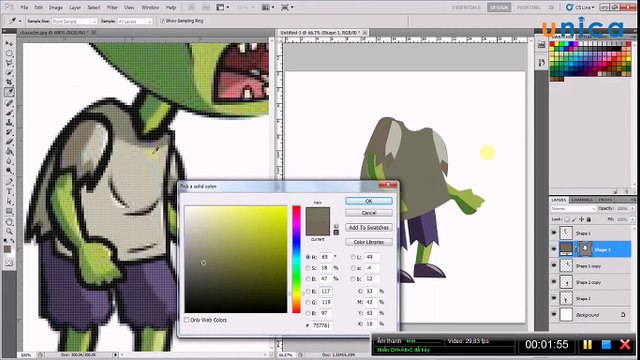
Task: Click the current color swatch in picker
Action: point(318,229)
